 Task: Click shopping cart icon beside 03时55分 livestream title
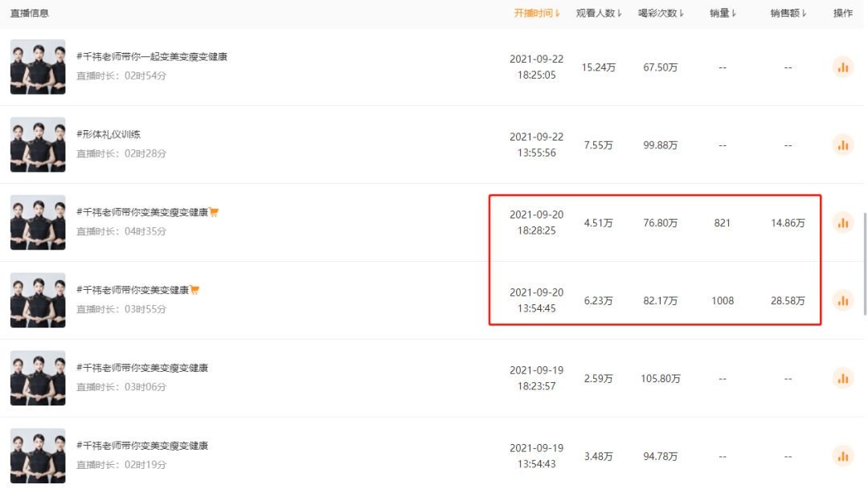tap(194, 291)
